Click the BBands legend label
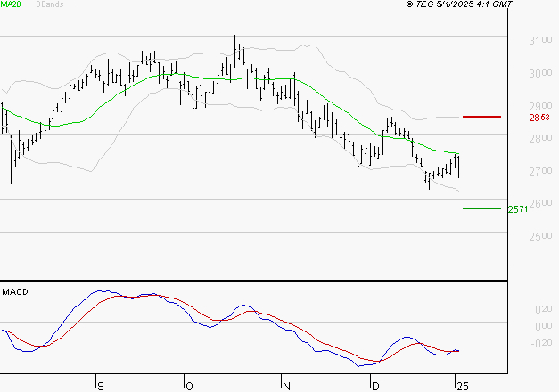The image size is (559, 392). click(50, 4)
